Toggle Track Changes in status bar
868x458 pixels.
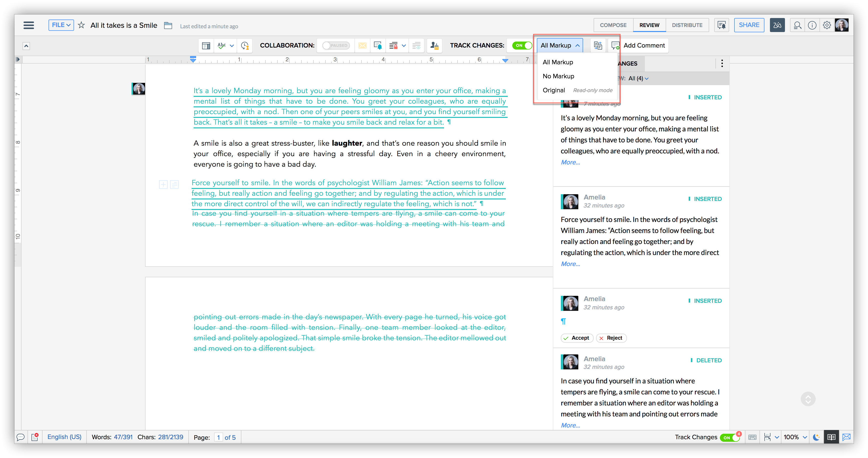tap(729, 437)
